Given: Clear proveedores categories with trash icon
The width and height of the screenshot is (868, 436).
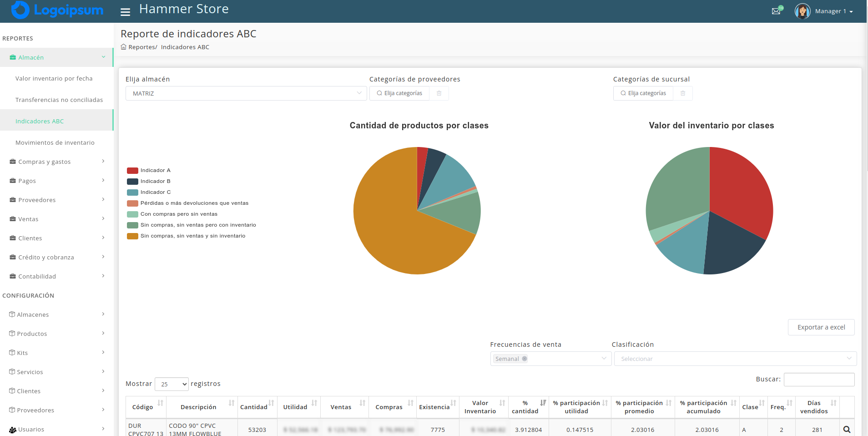Looking at the screenshot, I should [439, 93].
